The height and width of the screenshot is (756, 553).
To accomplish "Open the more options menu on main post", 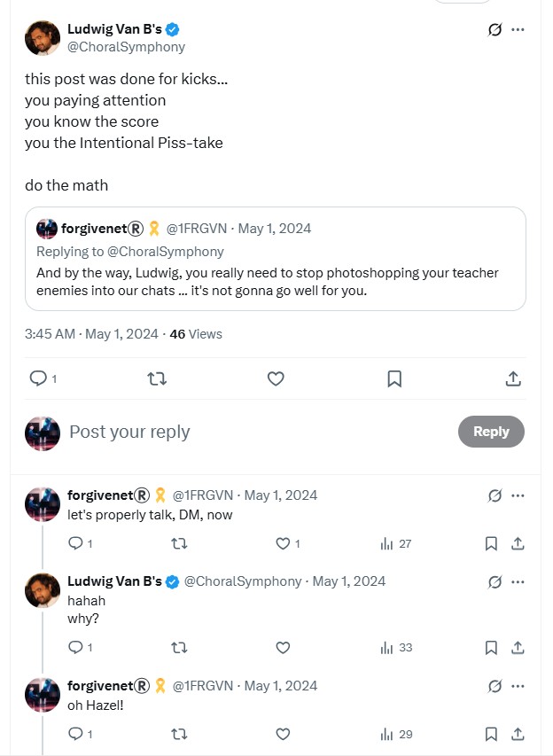I will [518, 30].
